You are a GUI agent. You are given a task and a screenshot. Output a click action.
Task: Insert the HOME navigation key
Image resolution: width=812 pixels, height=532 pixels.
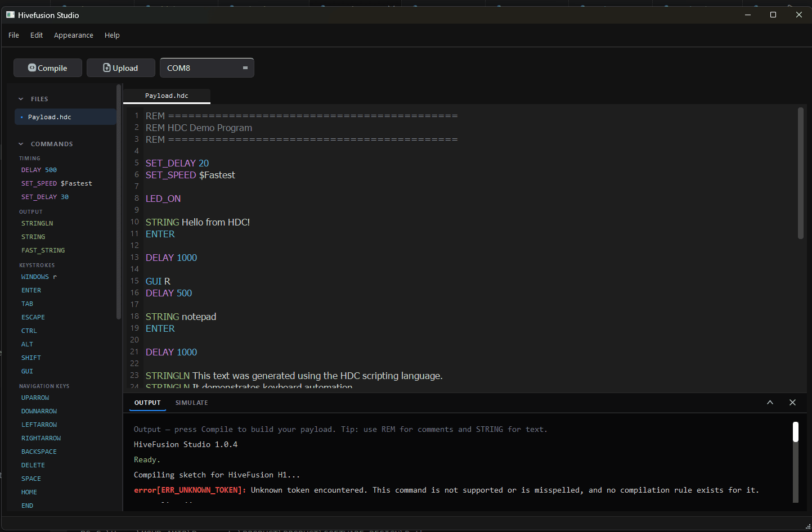tap(29, 492)
